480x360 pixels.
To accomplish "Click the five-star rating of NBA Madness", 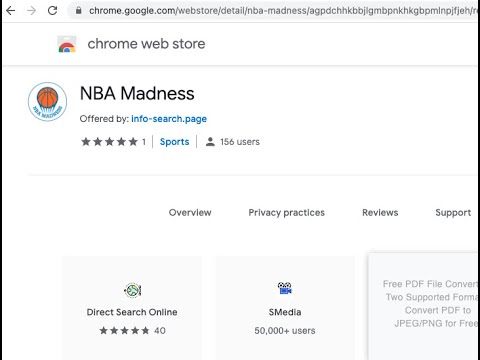I will tap(109, 142).
